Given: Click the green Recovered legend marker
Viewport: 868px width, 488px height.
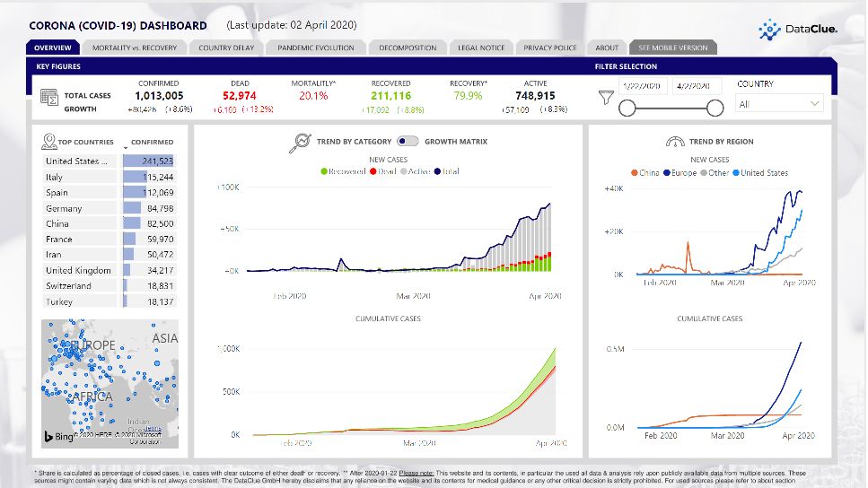Looking at the screenshot, I should (324, 171).
